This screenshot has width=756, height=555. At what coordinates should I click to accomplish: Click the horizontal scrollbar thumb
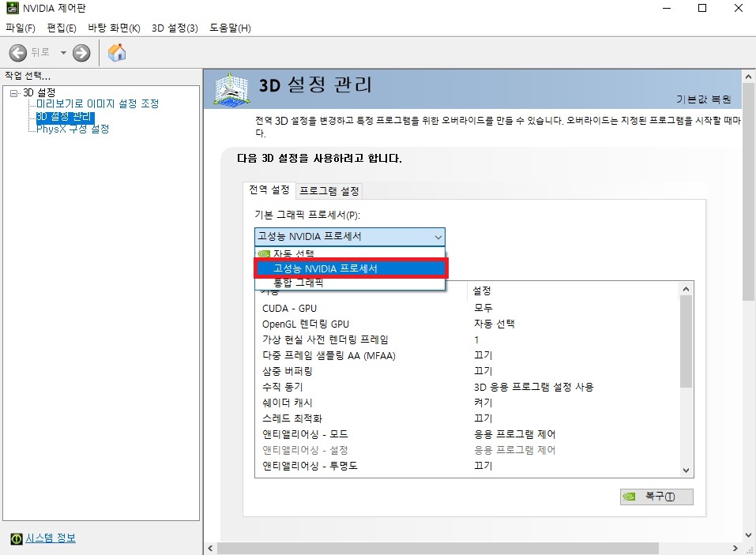438,548
